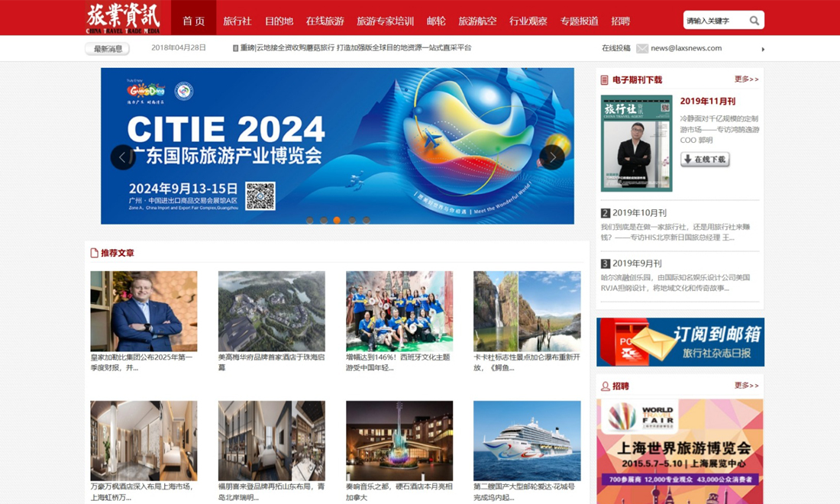
Task: Select the first banner carousel dot
Action: 309,220
